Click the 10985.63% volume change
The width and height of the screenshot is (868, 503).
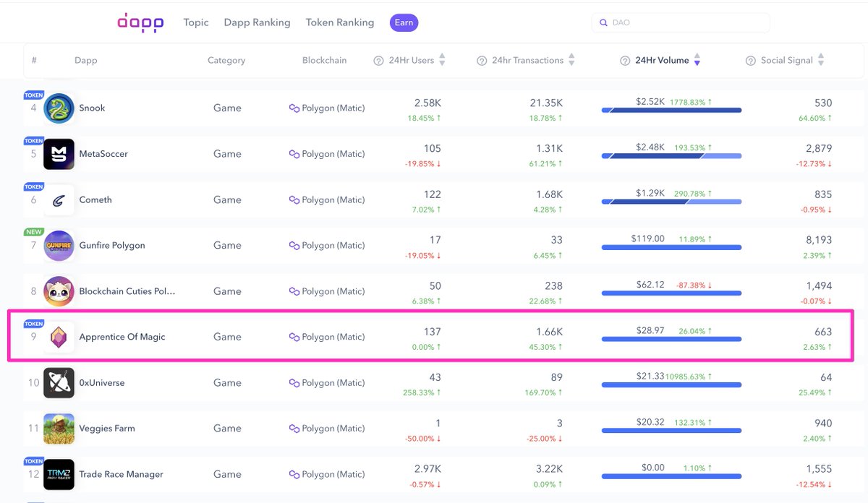(689, 377)
